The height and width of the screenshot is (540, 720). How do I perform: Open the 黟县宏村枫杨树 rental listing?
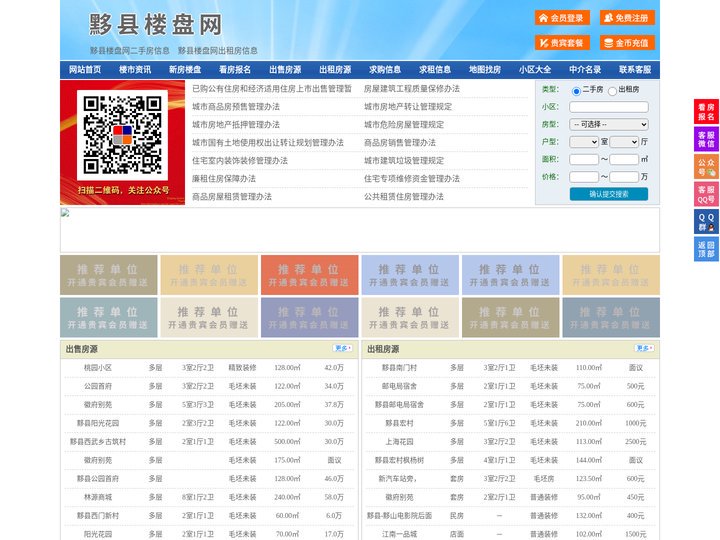click(x=399, y=460)
